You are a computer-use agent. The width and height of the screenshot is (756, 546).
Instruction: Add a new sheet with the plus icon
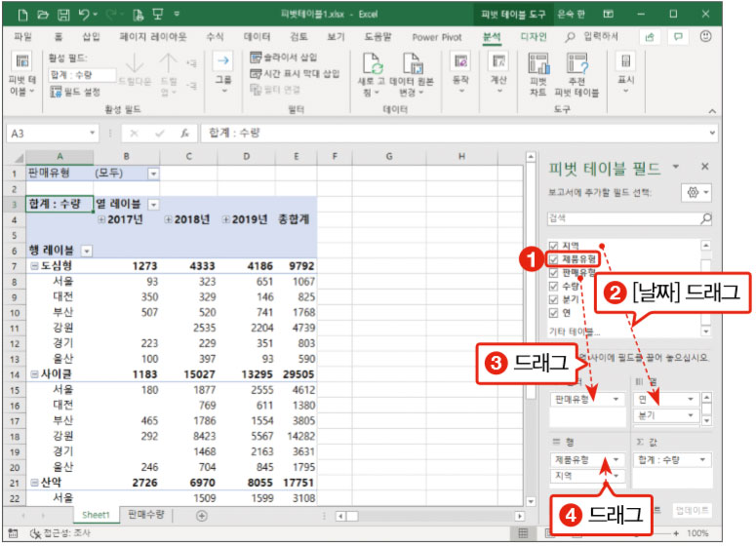click(202, 516)
